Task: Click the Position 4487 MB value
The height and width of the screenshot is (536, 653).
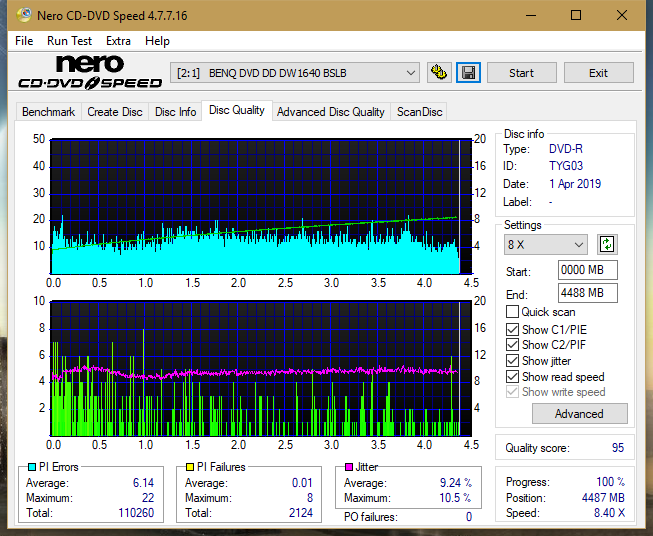Action: click(603, 498)
